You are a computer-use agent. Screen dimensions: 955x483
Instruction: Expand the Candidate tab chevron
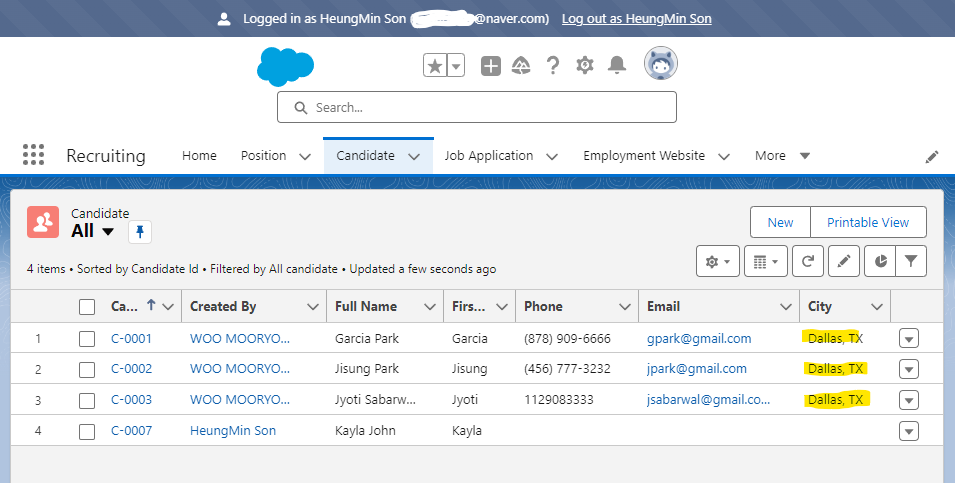(x=414, y=157)
